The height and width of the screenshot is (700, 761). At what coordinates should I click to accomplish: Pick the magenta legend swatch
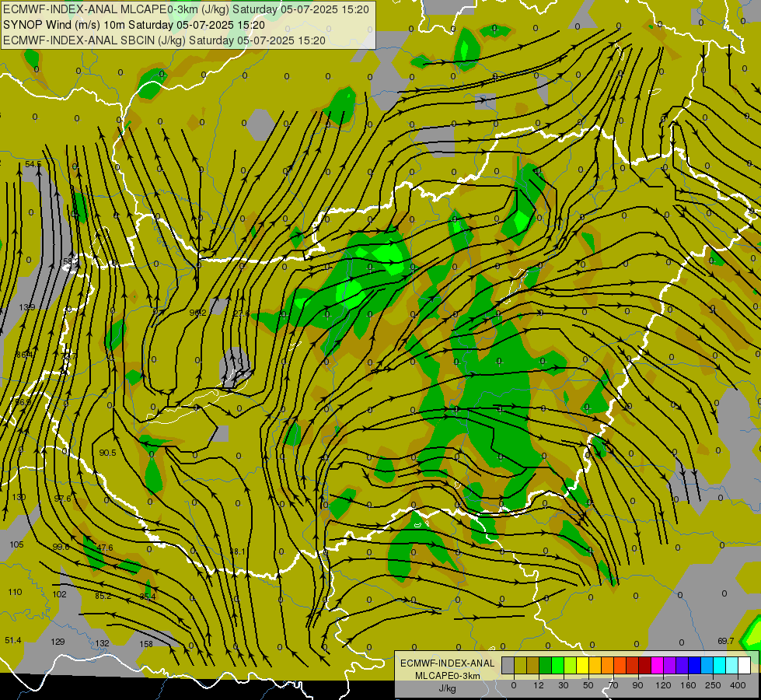(x=657, y=665)
